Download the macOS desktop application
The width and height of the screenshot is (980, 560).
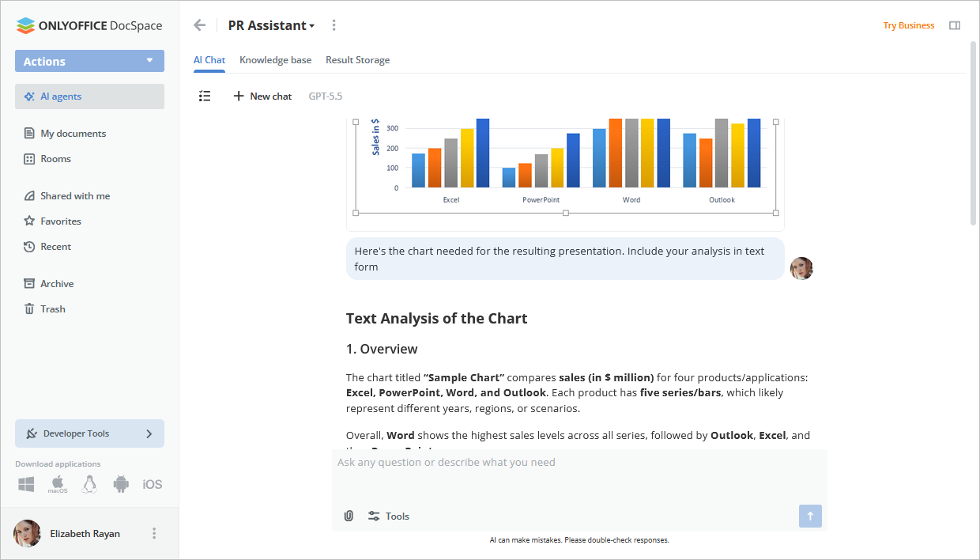[58, 485]
